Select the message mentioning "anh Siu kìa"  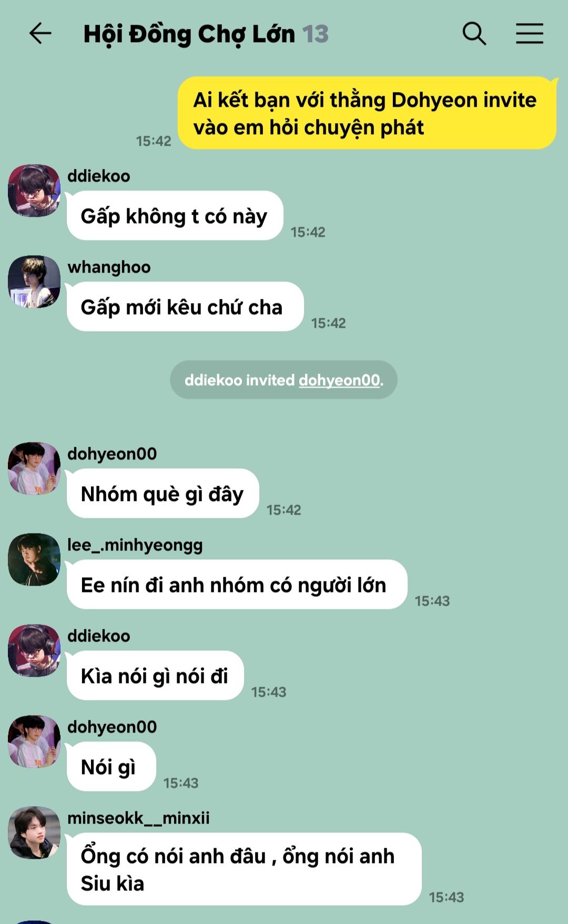pos(244,869)
